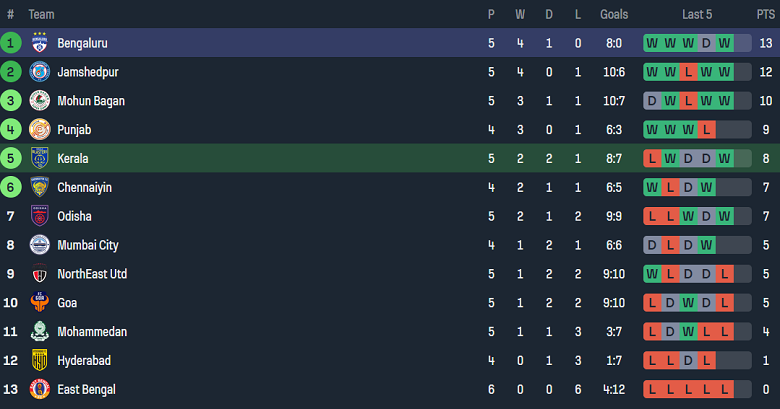This screenshot has height=409, width=780.
Task: Click the Last 5 column header
Action: pyautogui.click(x=697, y=14)
